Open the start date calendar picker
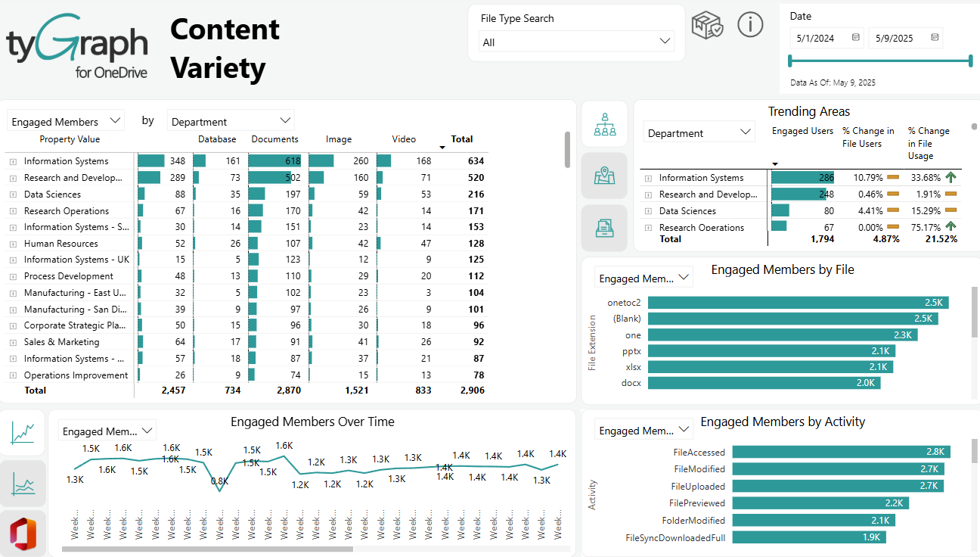 pos(855,38)
